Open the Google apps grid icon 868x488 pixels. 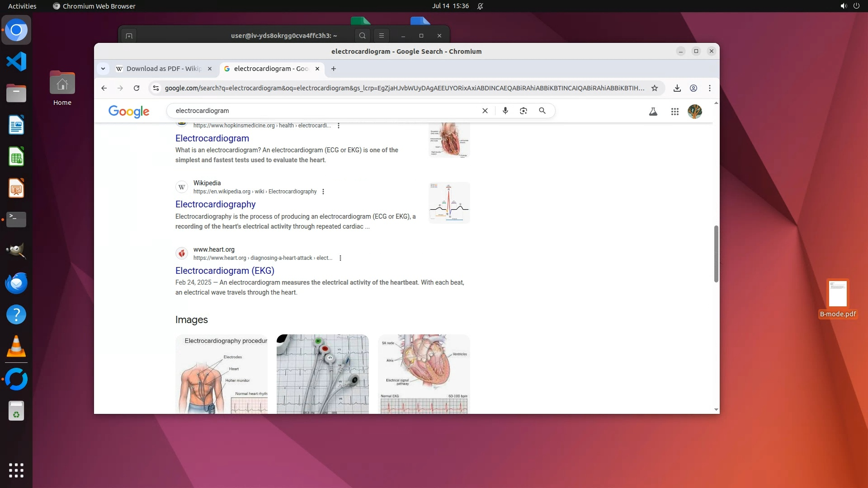click(x=675, y=112)
